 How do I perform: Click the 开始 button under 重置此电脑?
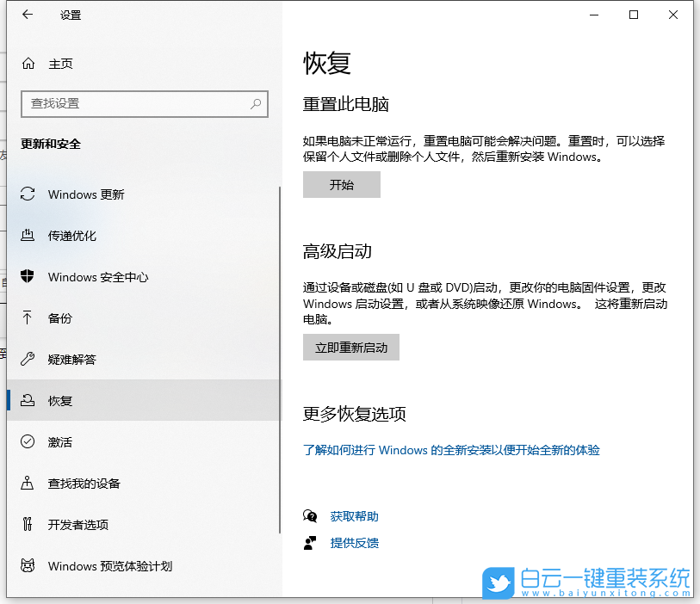(x=342, y=184)
